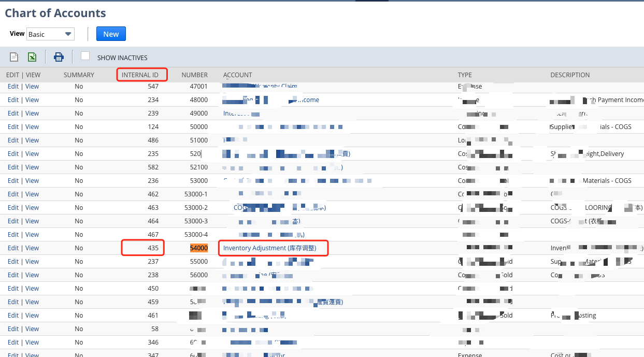Image resolution: width=644 pixels, height=357 pixels.
Task: Edit the 55000 account row
Action: (12, 261)
